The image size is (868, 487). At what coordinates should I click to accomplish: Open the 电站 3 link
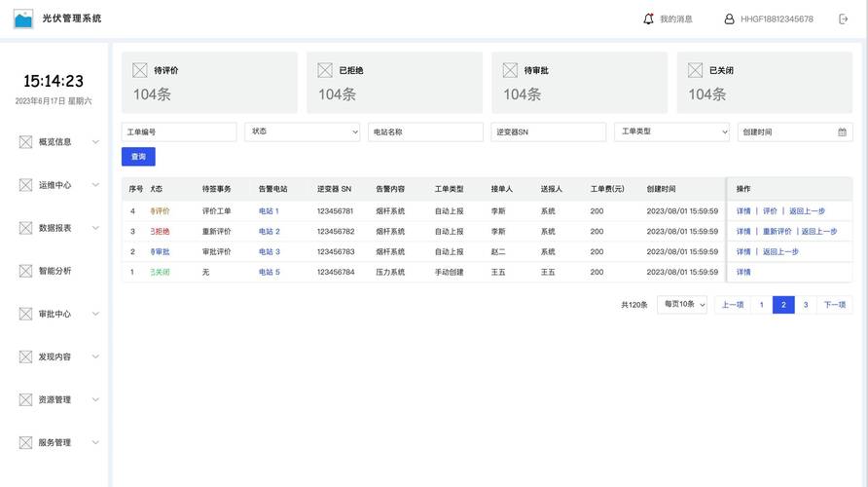[x=269, y=251]
